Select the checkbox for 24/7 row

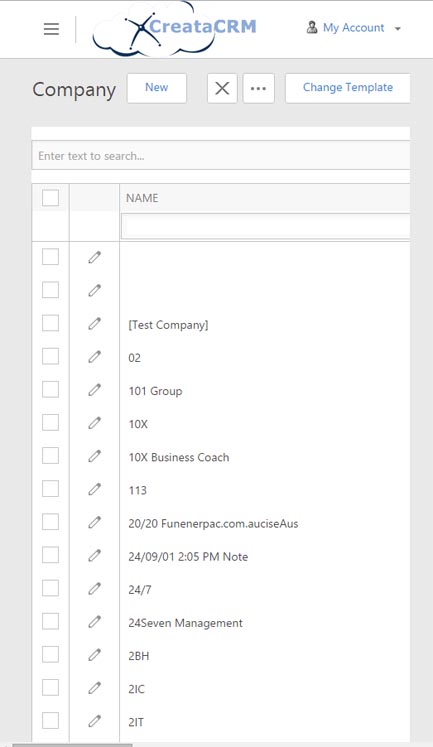pyautogui.click(x=50, y=588)
